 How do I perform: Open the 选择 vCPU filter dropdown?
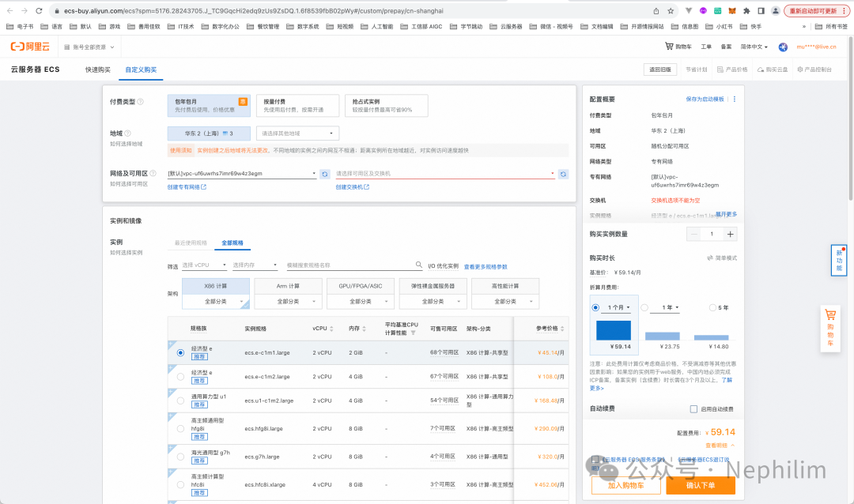[204, 265]
